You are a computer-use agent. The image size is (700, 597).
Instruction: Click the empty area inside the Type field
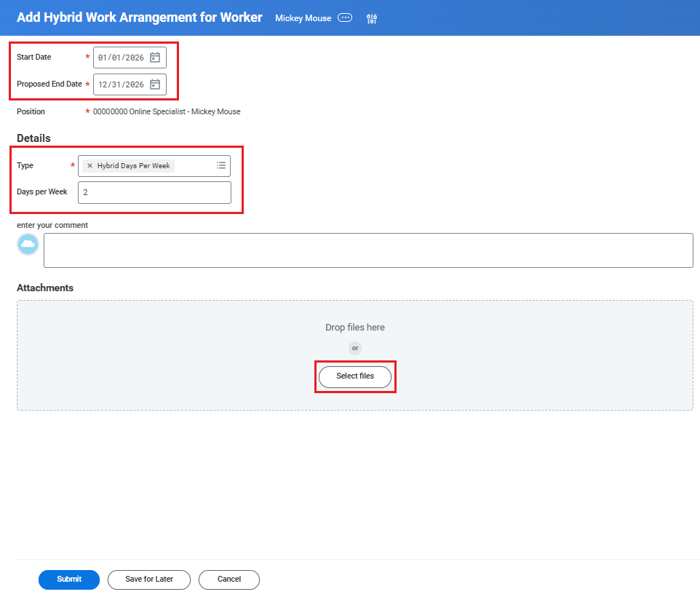pos(194,166)
